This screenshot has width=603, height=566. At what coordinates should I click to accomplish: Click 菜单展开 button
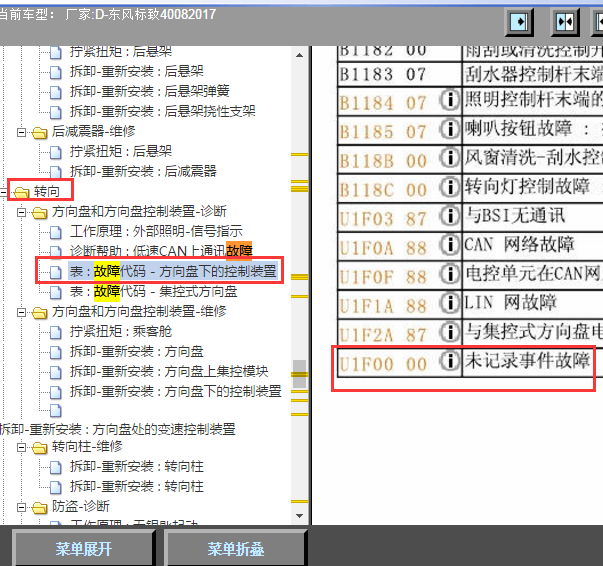pyautogui.click(x=84, y=548)
